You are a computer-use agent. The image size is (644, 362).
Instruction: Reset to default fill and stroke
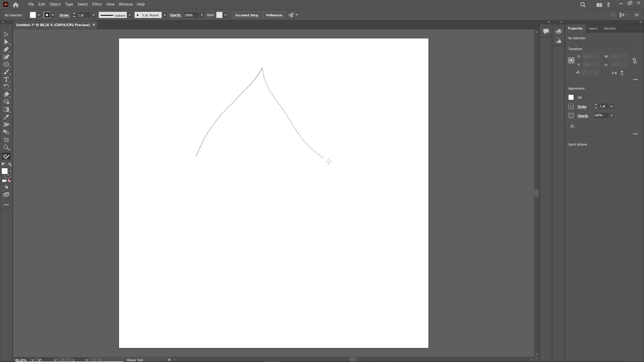(3, 165)
